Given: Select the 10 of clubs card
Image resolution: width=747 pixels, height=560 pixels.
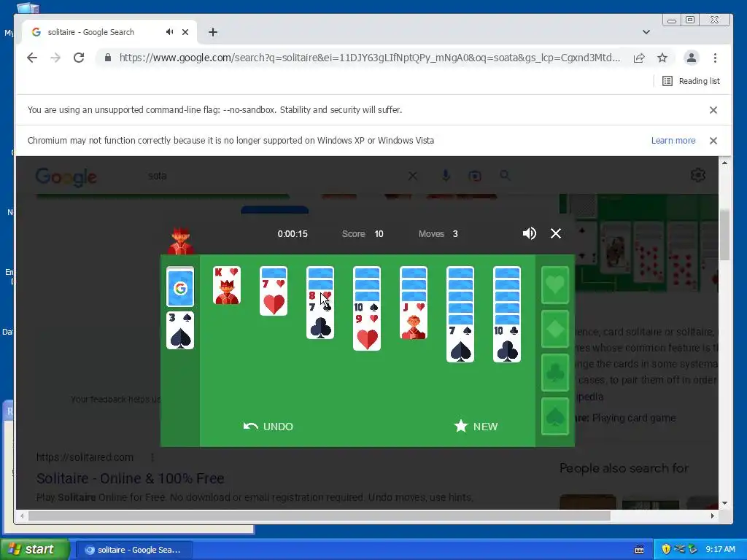Looking at the screenshot, I should (507, 344).
